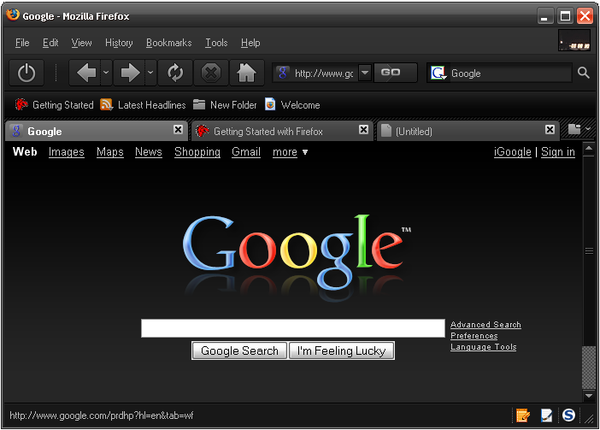The width and height of the screenshot is (600, 430).
Task: Click the bold Web label
Action: 25,151
